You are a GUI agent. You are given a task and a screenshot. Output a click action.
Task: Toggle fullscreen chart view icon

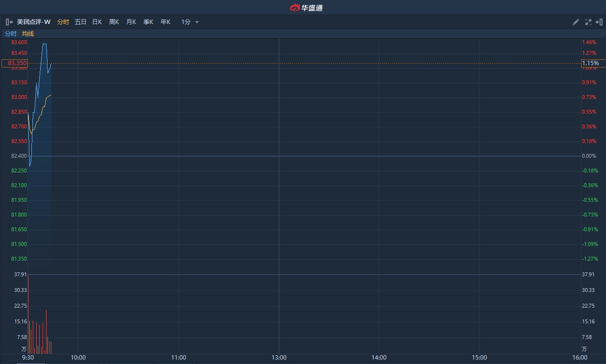(588, 22)
